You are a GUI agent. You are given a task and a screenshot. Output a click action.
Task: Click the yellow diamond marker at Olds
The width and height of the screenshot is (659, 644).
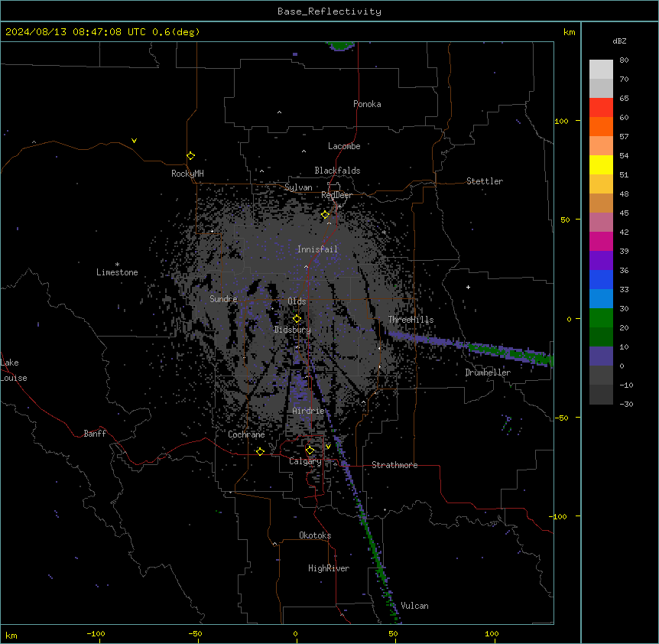pos(297,319)
